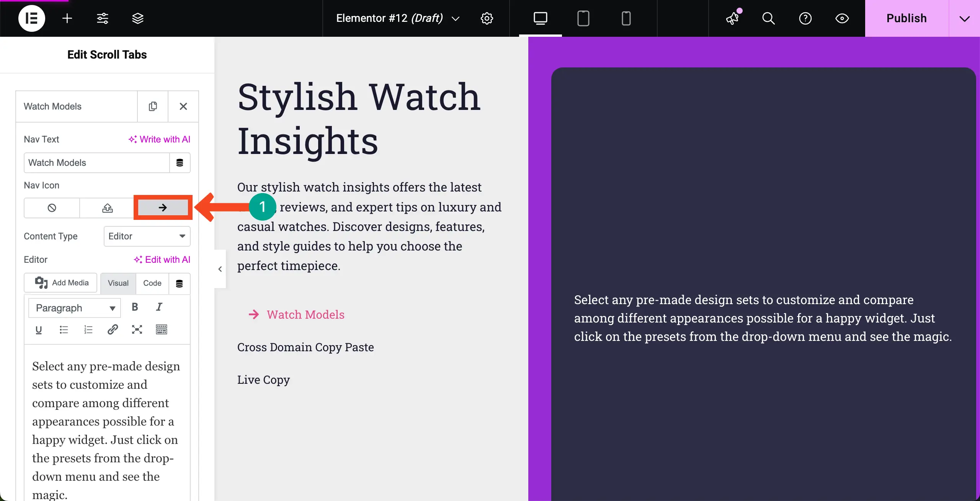Choose Upload SVG for Nav Icon

click(107, 208)
